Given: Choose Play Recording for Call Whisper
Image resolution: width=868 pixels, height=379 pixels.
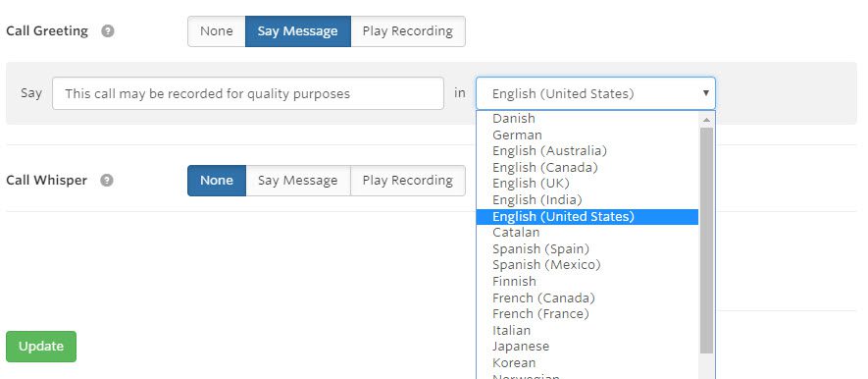Looking at the screenshot, I should 408,181.
